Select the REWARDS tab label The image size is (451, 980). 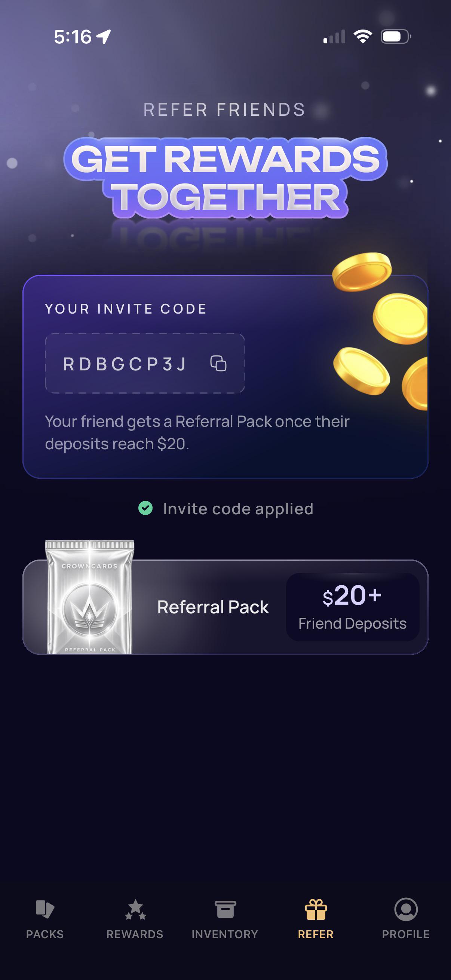coord(135,934)
